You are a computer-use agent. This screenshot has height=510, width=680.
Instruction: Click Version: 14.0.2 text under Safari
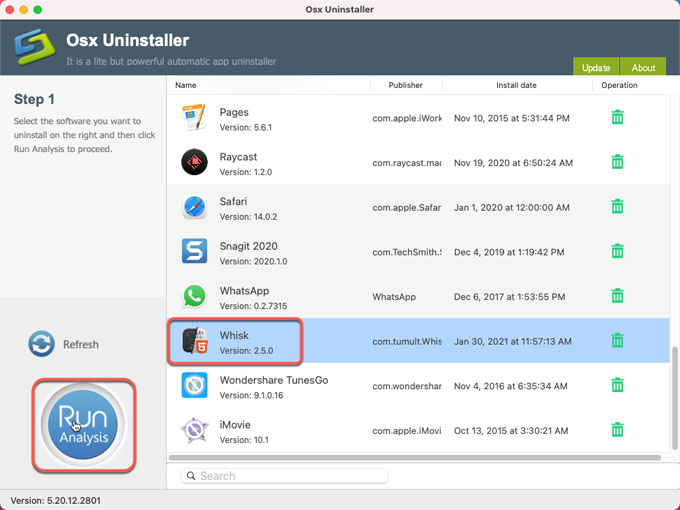point(248,217)
